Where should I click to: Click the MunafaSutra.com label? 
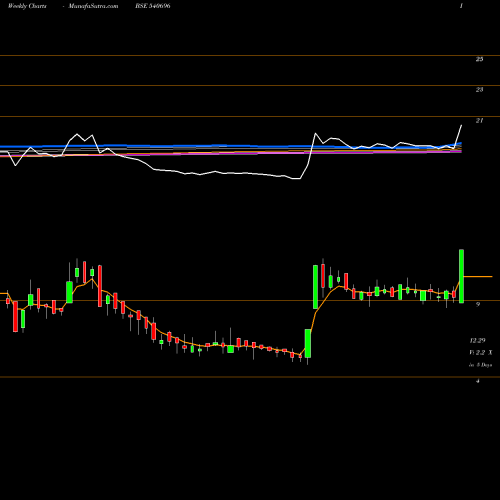[93, 6]
